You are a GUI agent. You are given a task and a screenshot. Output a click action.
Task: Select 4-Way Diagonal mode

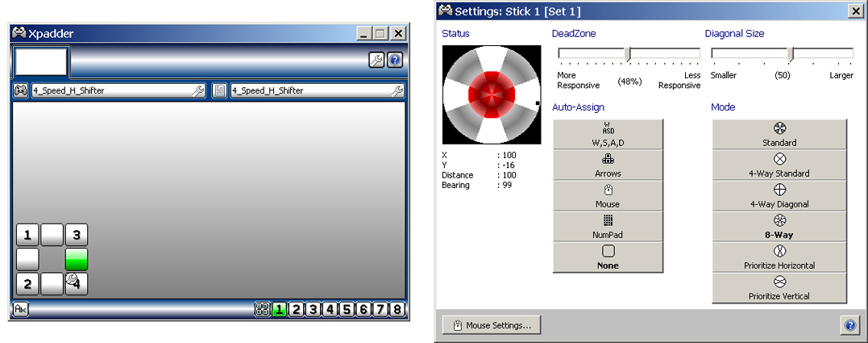click(779, 195)
